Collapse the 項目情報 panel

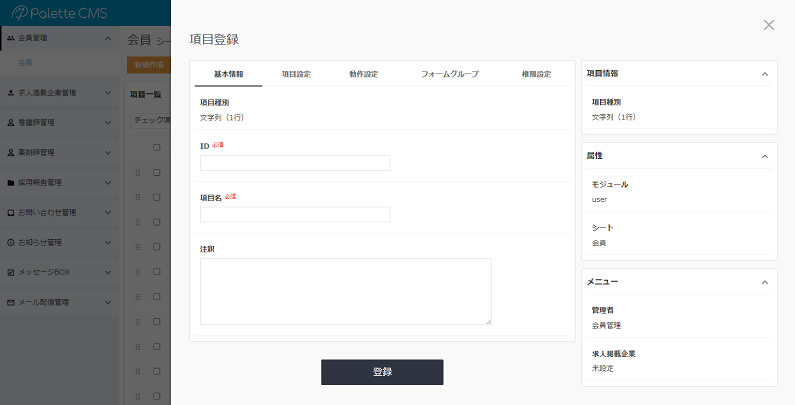[764, 74]
